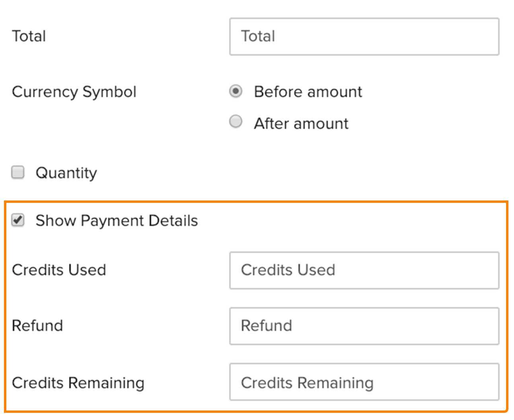The width and height of the screenshot is (514, 420).
Task: Click the Before amount option text
Action: click(x=308, y=92)
